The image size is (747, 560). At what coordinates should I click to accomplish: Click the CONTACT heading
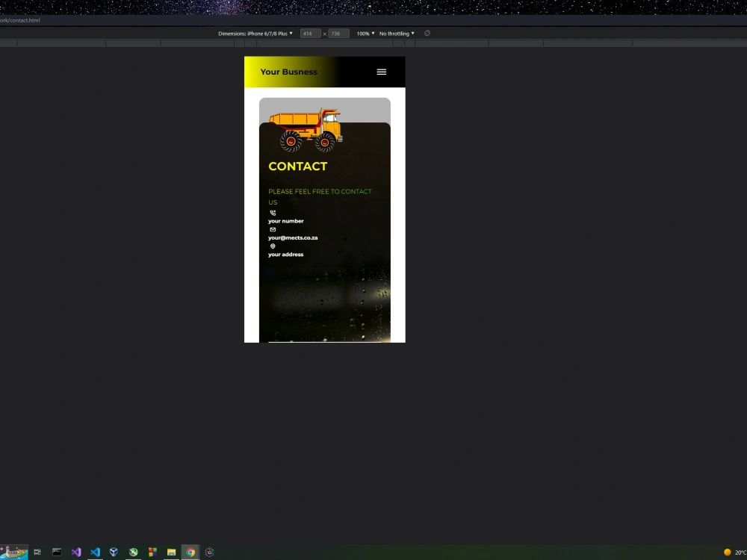(298, 167)
